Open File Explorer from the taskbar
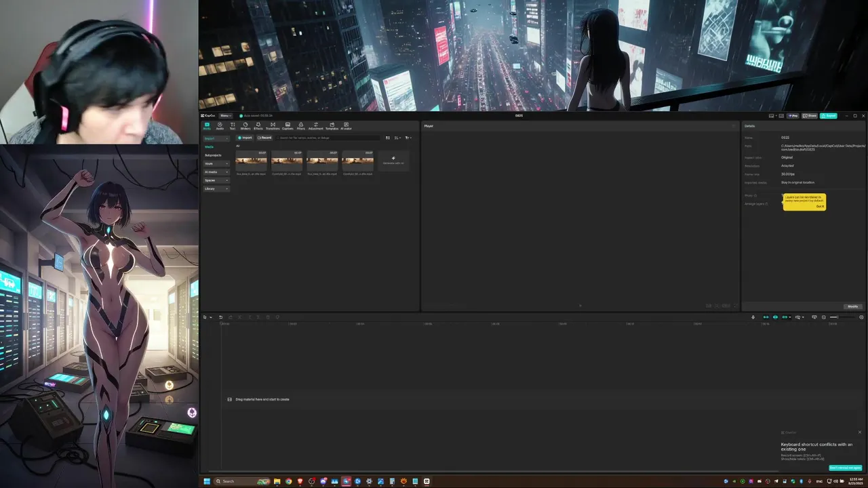The width and height of the screenshot is (868, 488). coord(277,481)
